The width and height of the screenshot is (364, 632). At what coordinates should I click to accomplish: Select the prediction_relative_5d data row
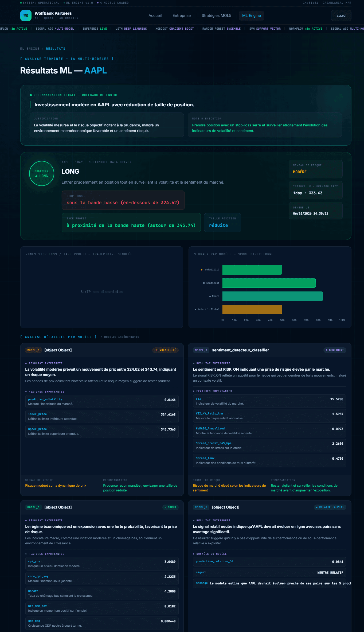[270, 561]
